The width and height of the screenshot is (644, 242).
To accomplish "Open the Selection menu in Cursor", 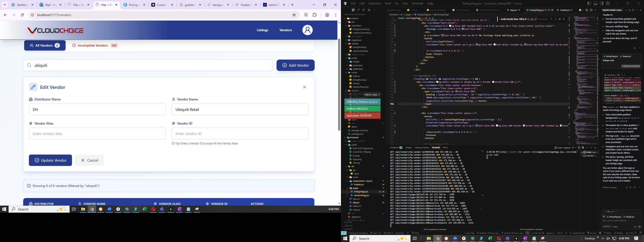I will (375, 3).
